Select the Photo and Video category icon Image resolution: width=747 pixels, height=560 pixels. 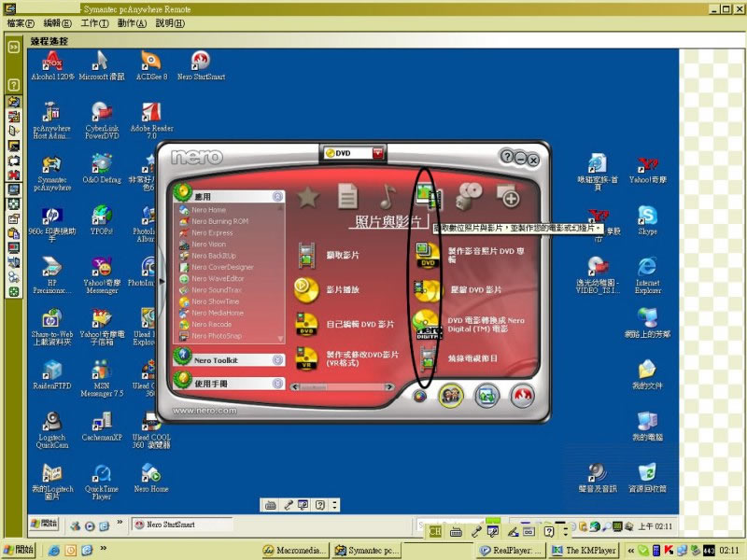(x=429, y=197)
